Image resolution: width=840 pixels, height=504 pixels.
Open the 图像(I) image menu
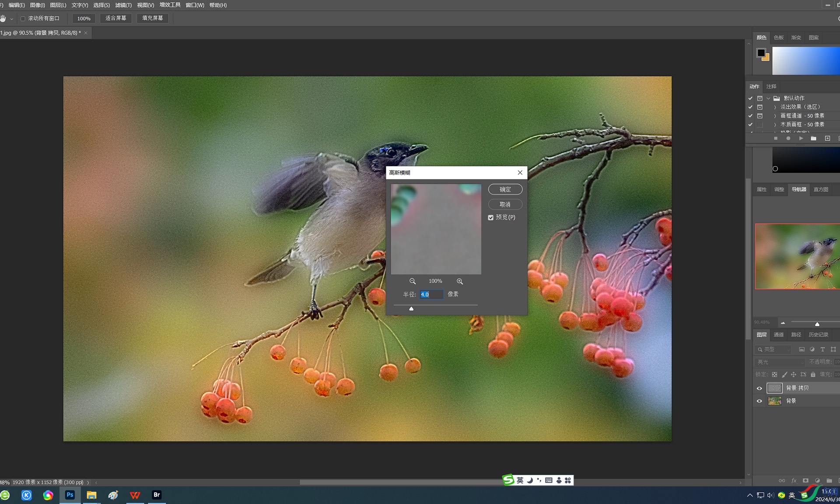(37, 5)
